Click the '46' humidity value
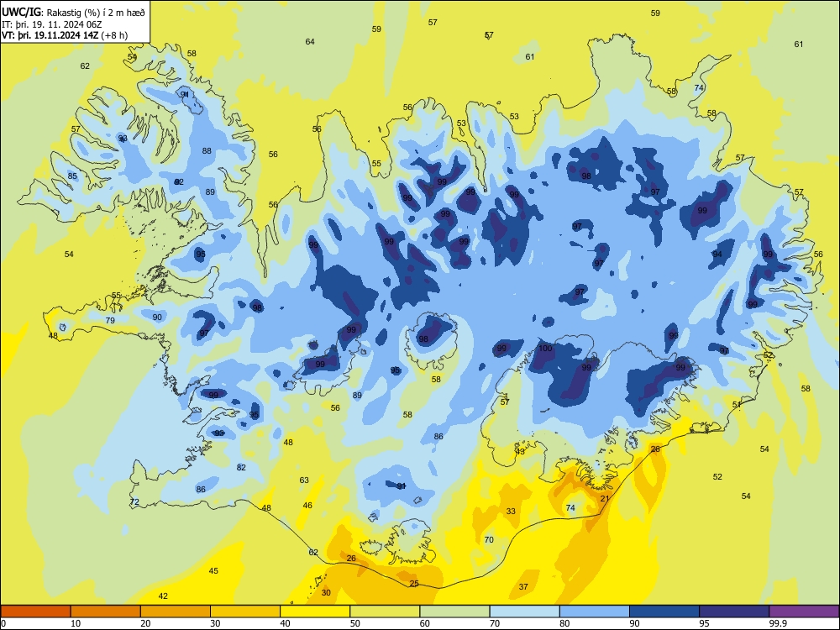This screenshot has height=630, width=840. (x=307, y=505)
